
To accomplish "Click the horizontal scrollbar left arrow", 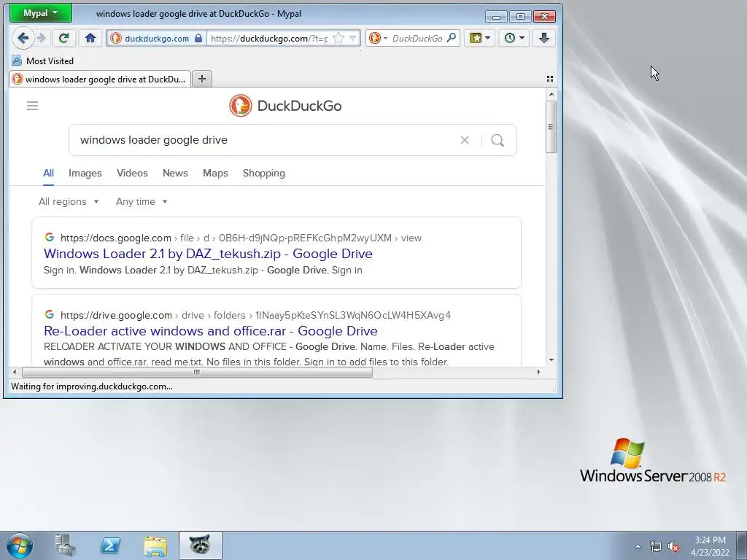I will pos(15,373).
